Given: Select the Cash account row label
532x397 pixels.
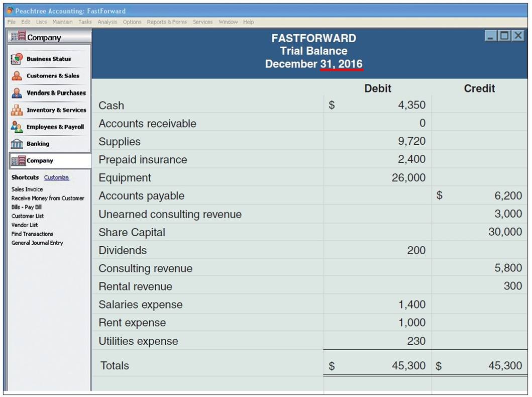Looking at the screenshot, I should [112, 106].
